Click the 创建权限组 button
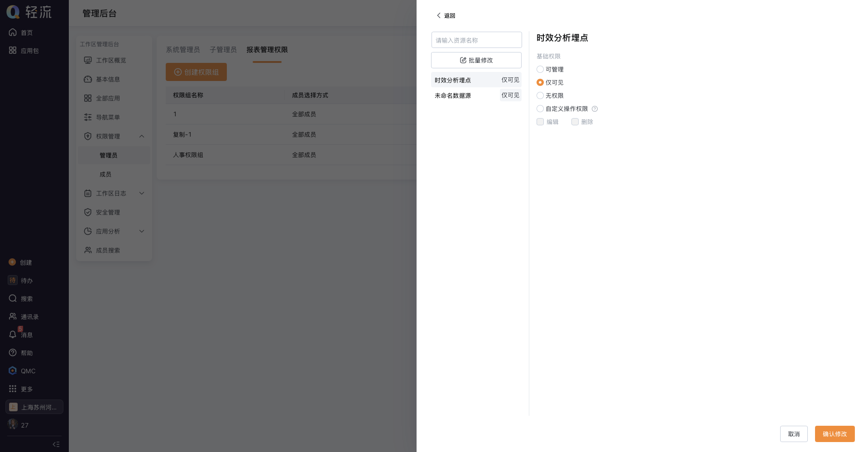Viewport: 868px width, 452px height. 196,72
